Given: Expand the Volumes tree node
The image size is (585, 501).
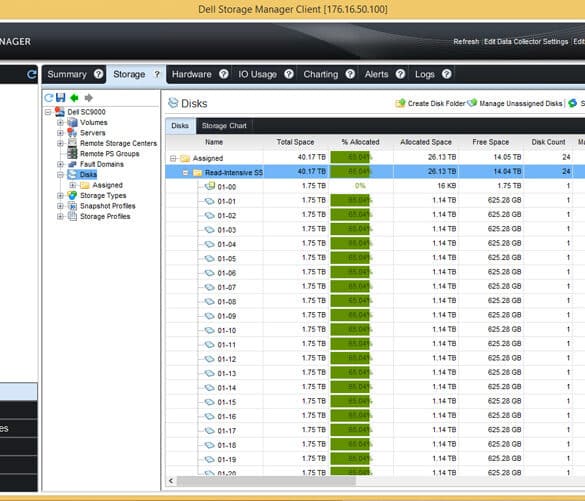Looking at the screenshot, I should tap(60, 122).
